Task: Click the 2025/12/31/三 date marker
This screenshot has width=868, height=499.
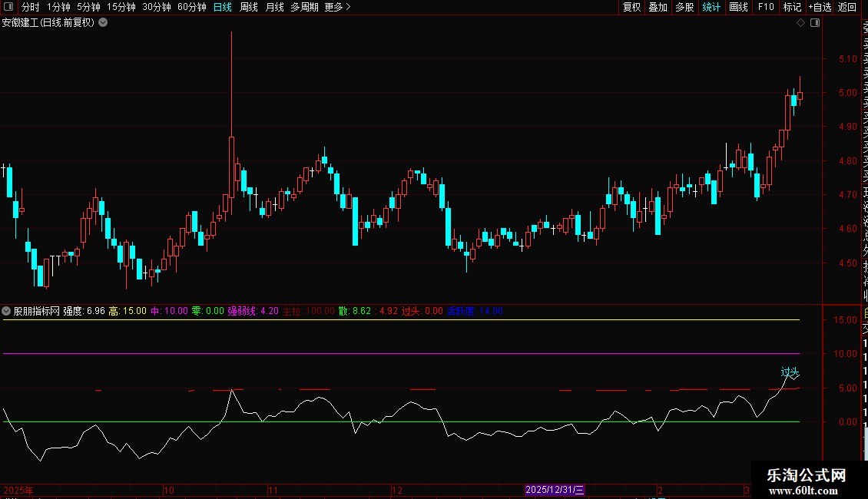Action: point(555,490)
